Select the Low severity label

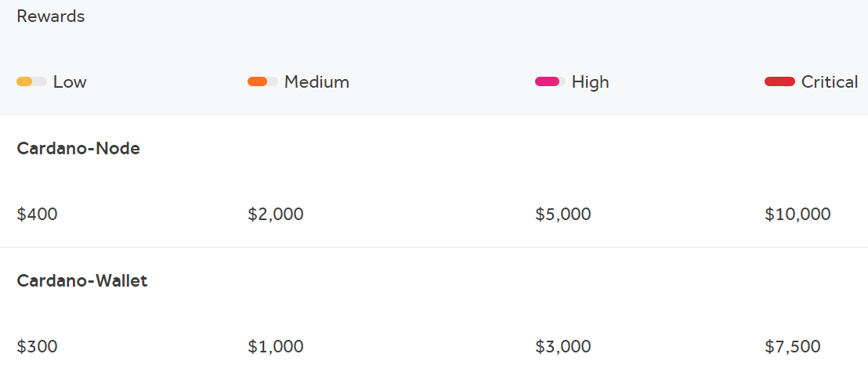[70, 82]
